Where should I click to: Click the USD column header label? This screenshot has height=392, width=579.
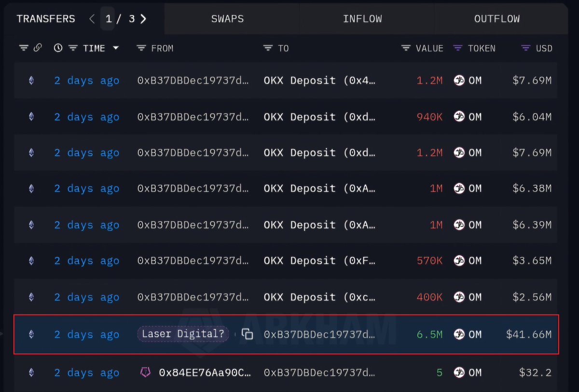(544, 48)
